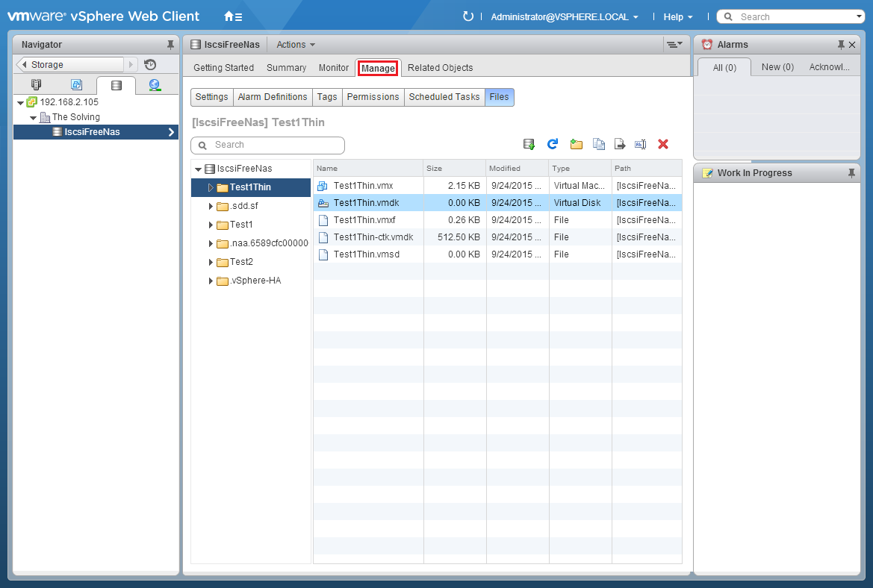Pin the Alarms panel
The height and width of the screenshot is (588, 873).
[841, 45]
